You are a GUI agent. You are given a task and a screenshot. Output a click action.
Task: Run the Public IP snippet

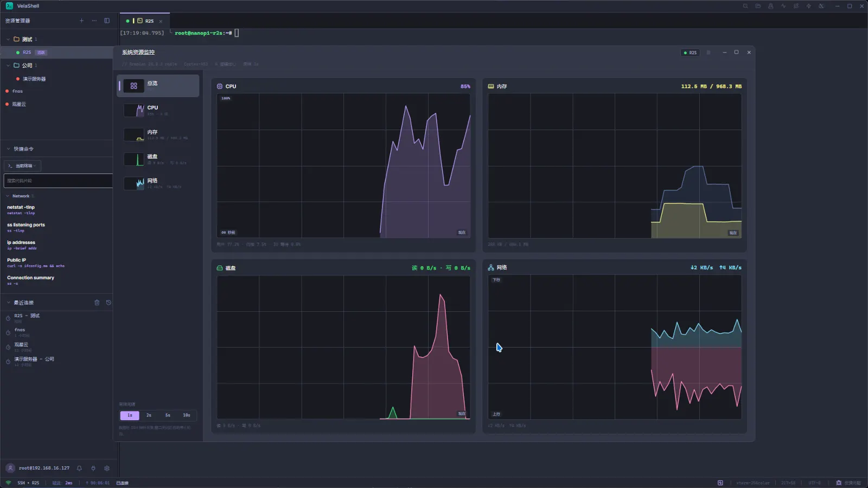pos(57,262)
